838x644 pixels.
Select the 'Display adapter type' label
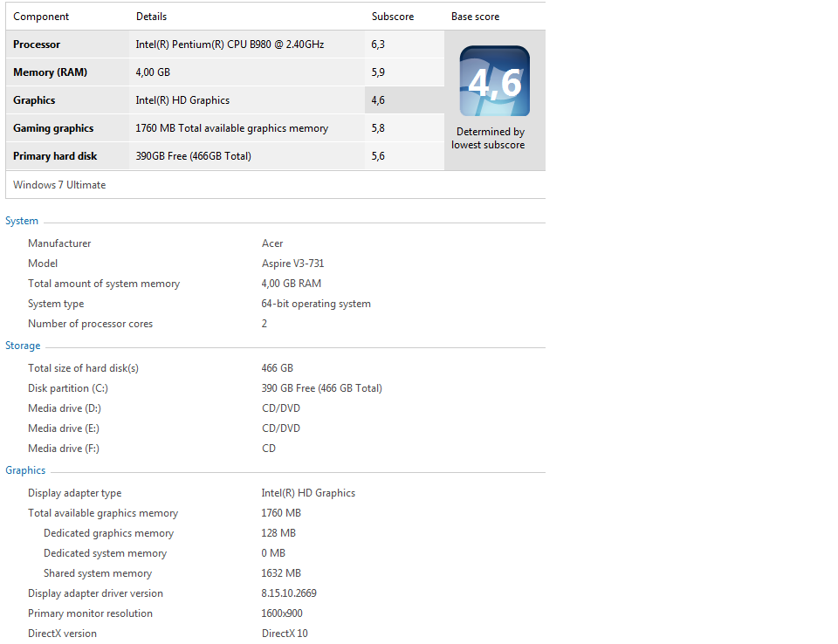(x=75, y=493)
